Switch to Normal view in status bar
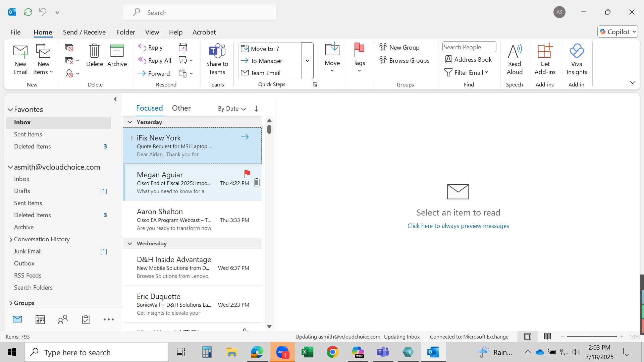644x362 pixels. (528, 337)
